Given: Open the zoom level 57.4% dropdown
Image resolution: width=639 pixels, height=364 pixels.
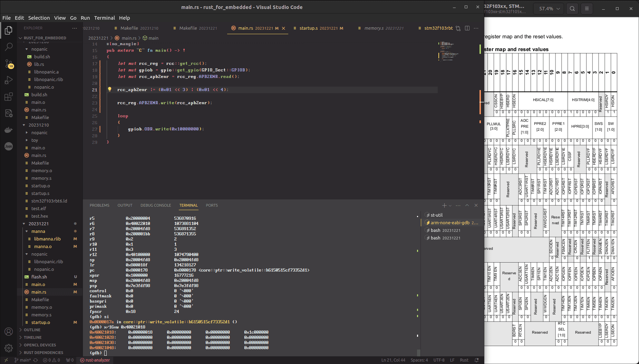Looking at the screenshot, I should [x=549, y=9].
